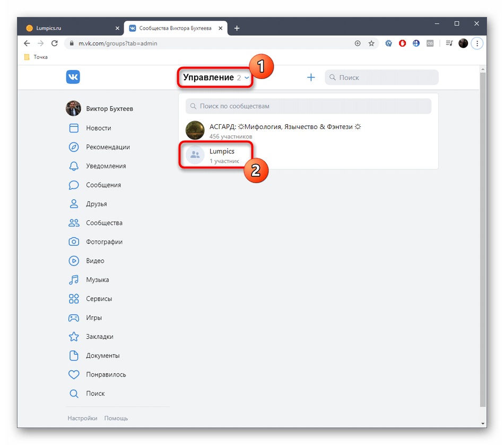Click the VK logo icon

click(x=73, y=77)
